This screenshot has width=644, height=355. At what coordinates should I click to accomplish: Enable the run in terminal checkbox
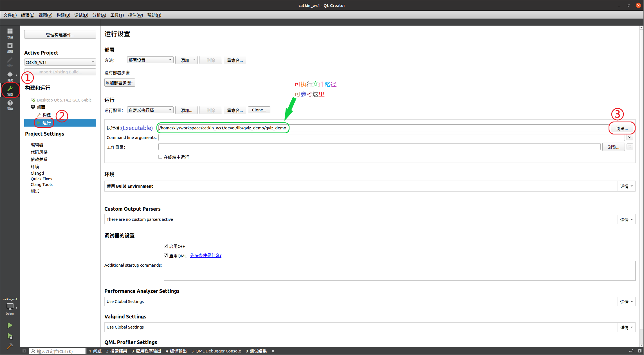click(160, 157)
